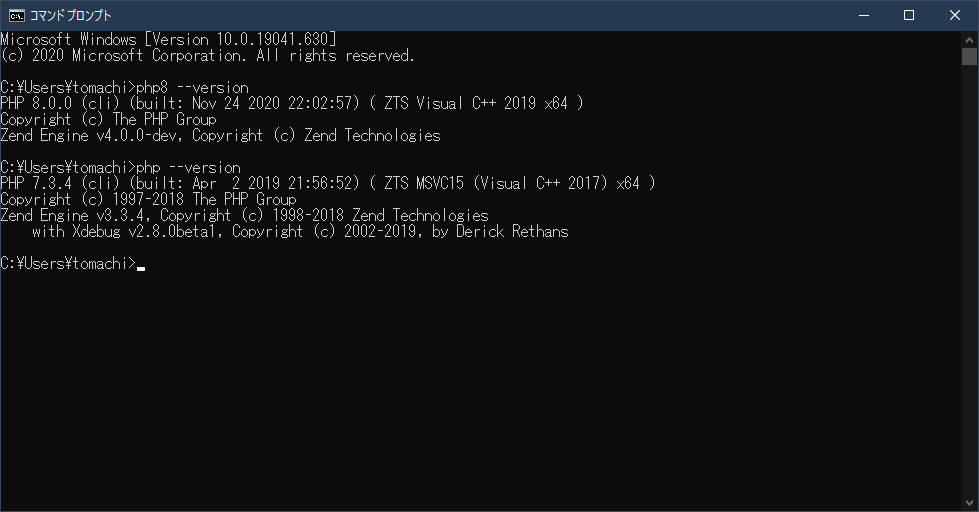Click the '2020 Microsoft Corporation' copyright line

point(206,55)
